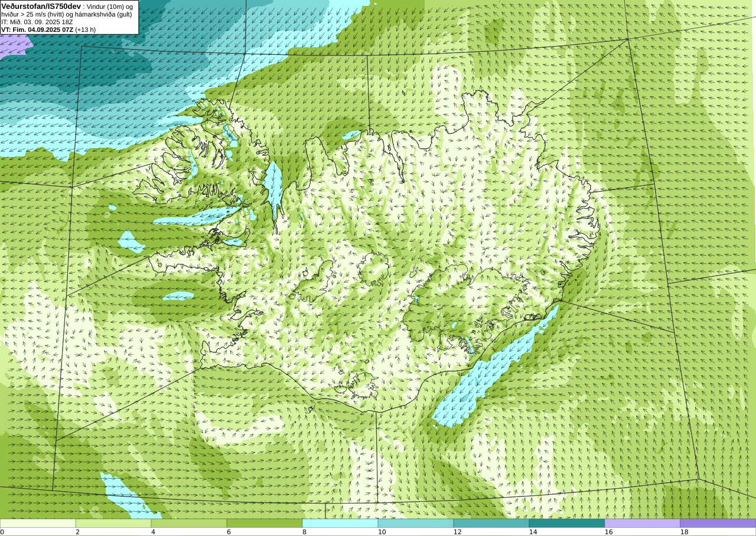756x536 pixels.
Task: Click the light green 2–4 m/s legend swatch
Action: (x=113, y=523)
